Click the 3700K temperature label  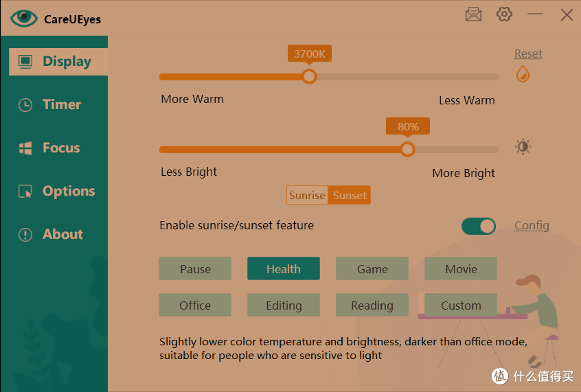(310, 54)
